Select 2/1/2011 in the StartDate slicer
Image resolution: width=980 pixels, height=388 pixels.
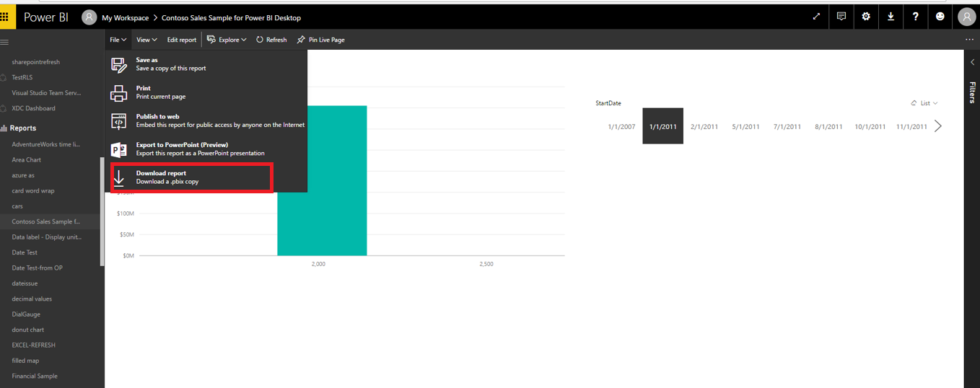[704, 126]
